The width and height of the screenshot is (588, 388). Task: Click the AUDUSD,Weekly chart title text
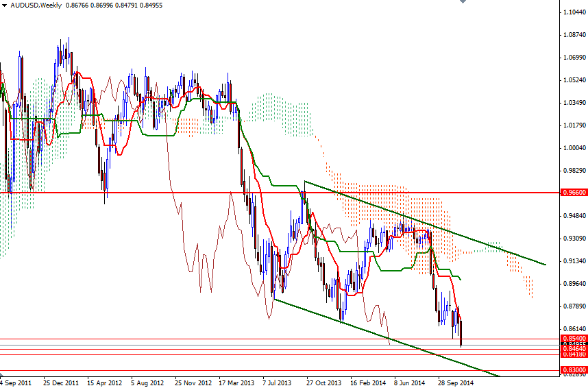(x=36, y=5)
